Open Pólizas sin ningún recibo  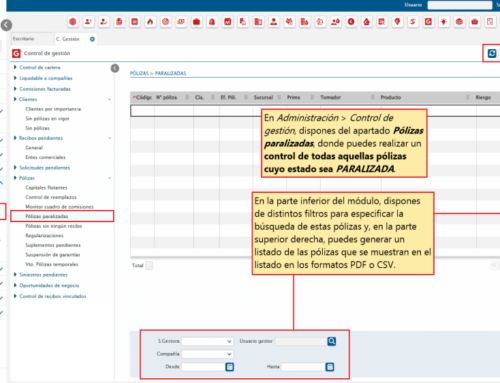coord(54,226)
